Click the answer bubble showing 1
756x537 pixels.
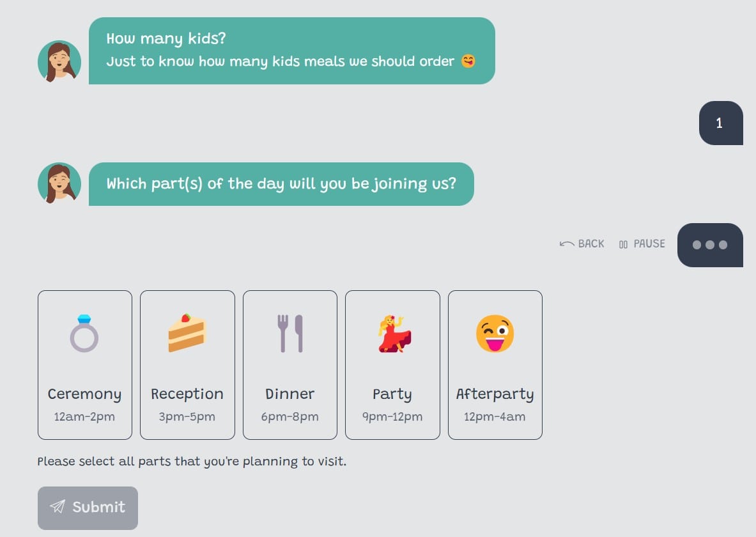(x=721, y=123)
